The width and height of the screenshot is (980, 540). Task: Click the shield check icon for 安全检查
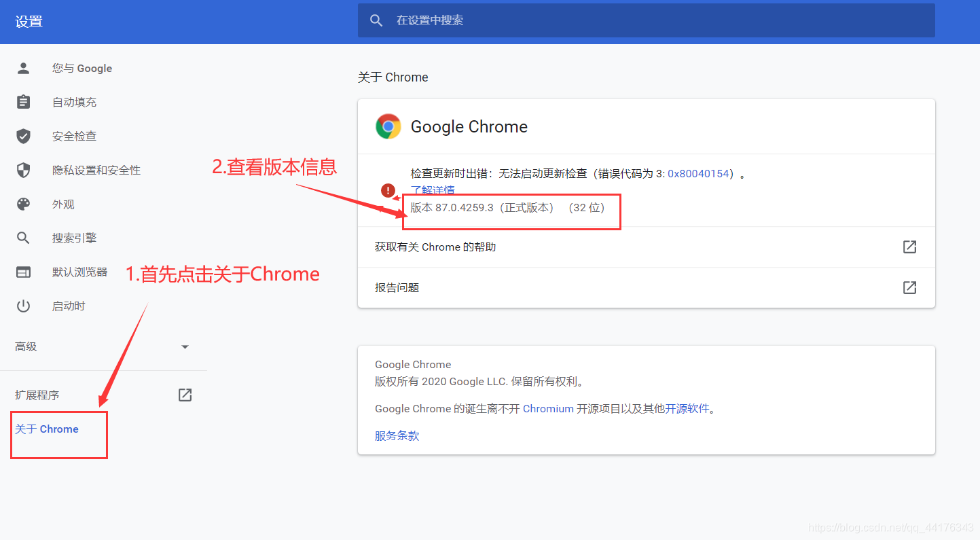tap(24, 136)
